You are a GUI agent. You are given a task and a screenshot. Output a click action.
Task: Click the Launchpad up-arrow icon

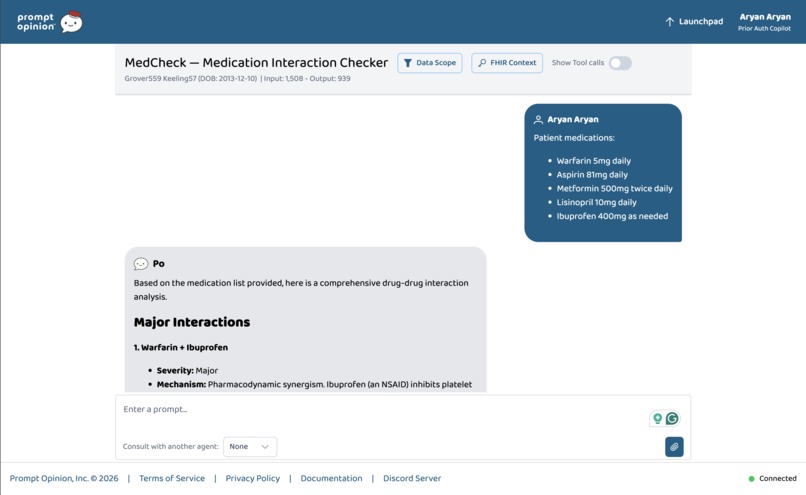(x=669, y=22)
